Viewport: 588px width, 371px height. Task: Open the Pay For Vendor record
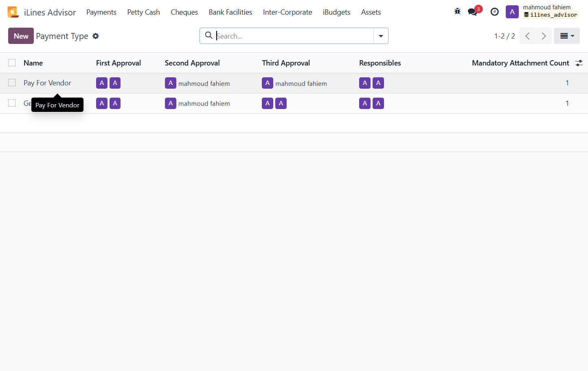pos(47,83)
